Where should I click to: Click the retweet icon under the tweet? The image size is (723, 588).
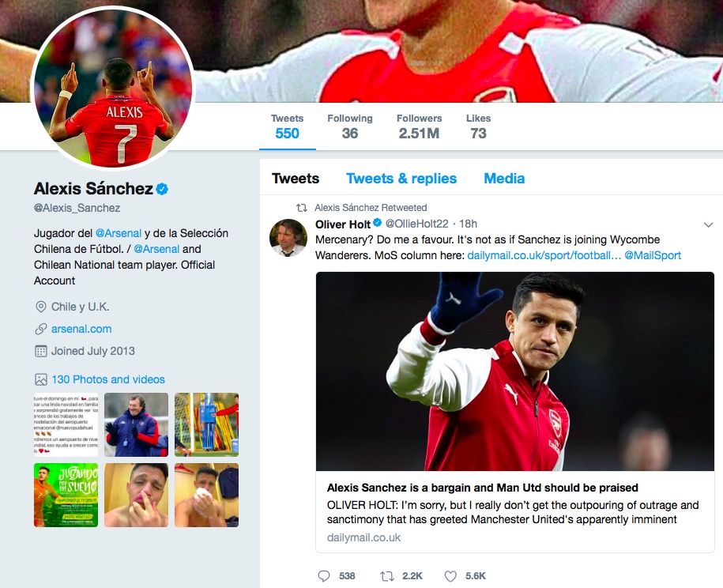(387, 576)
